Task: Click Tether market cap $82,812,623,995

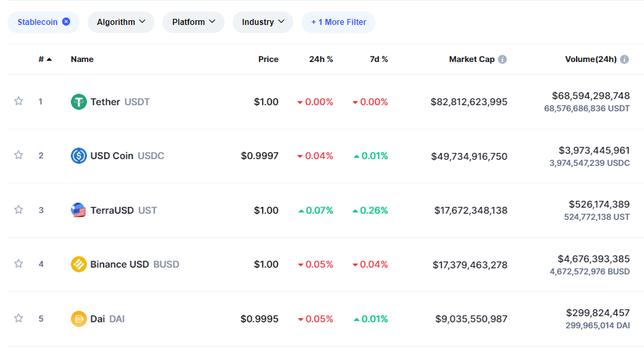Action: pyautogui.click(x=469, y=102)
